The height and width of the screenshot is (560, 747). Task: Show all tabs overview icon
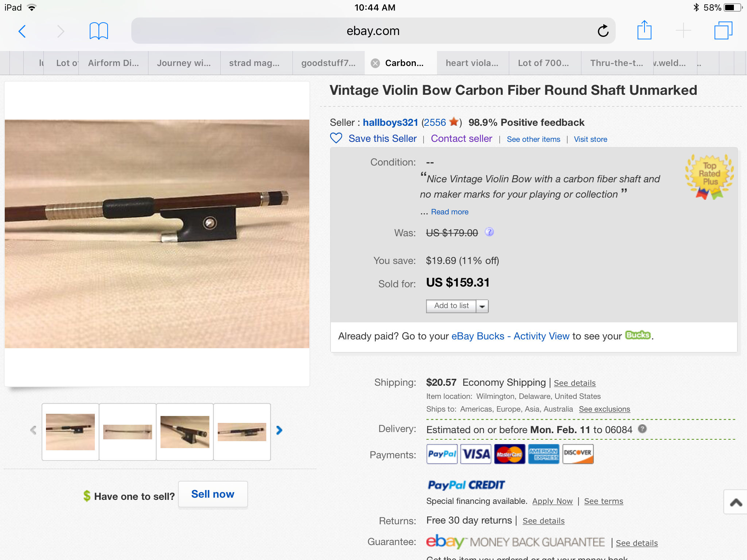click(723, 31)
